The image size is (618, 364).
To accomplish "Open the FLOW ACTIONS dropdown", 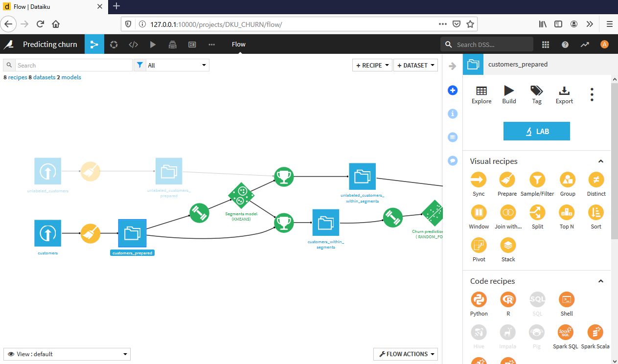I will coord(405,354).
